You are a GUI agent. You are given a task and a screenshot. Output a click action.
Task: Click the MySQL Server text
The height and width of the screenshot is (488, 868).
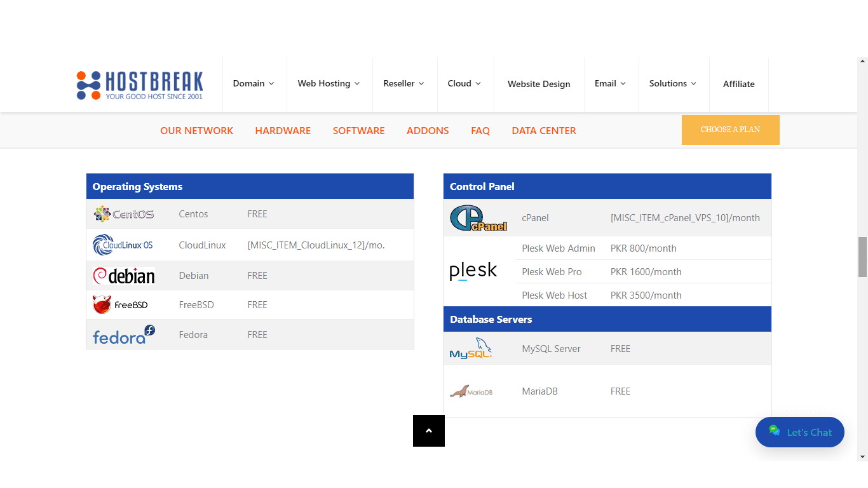tap(551, 349)
